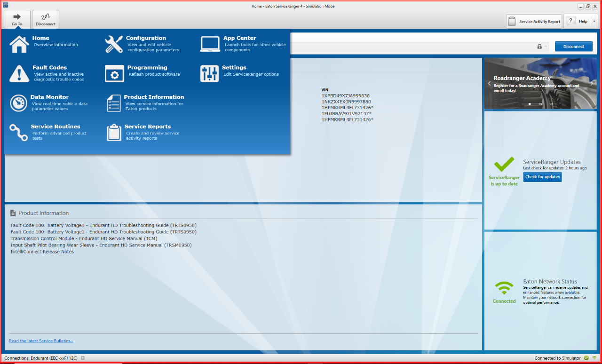
Task: Click the Data Monitor gauge icon
Action: point(19,103)
